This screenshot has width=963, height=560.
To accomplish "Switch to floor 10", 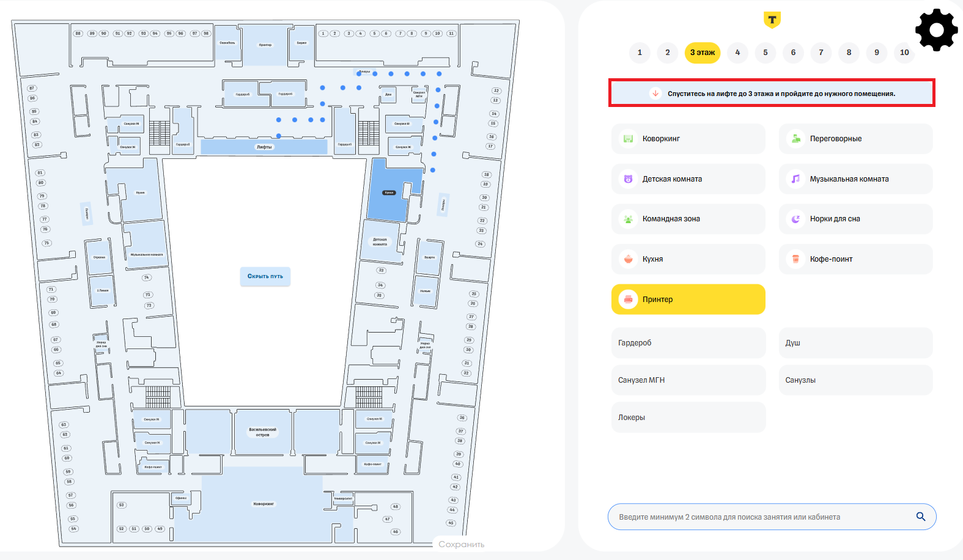I will pos(904,53).
